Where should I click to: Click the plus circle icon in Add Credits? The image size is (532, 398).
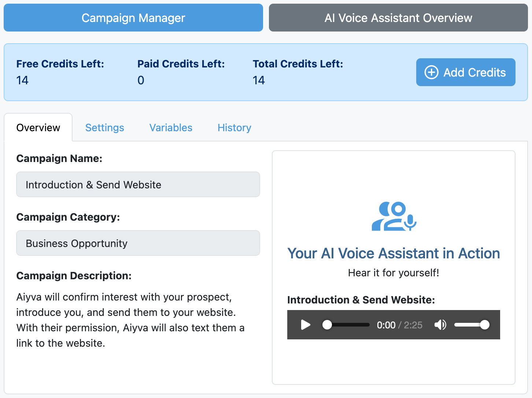coord(431,72)
